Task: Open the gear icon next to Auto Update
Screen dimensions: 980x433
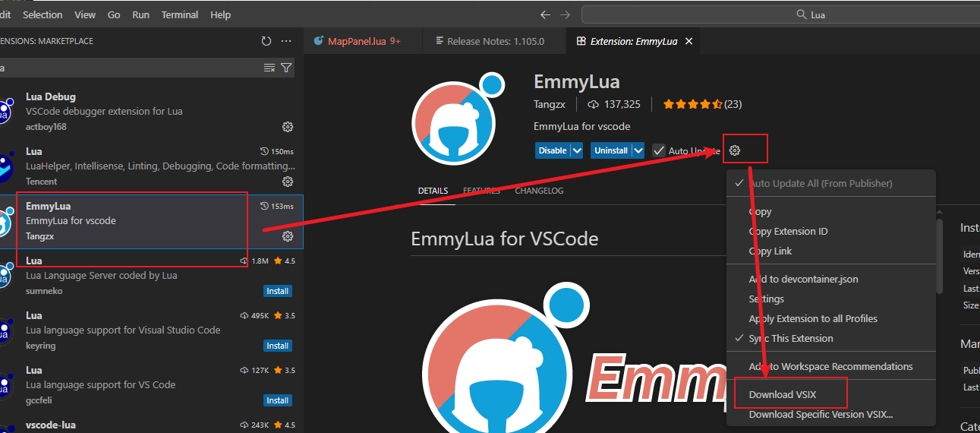Action: point(734,150)
